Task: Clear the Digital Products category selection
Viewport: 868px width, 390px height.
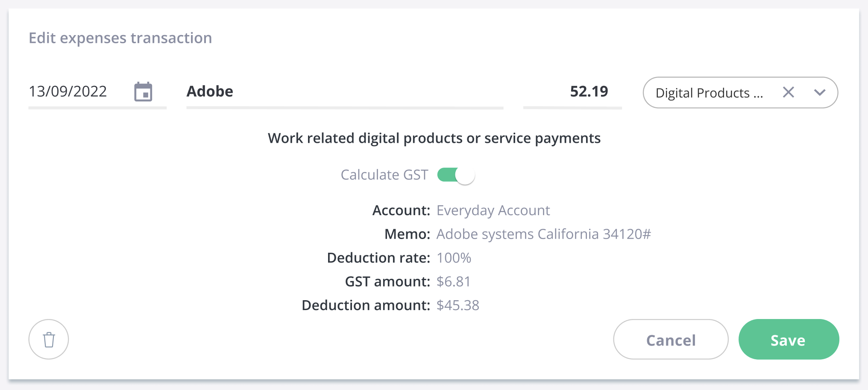Action: point(789,92)
